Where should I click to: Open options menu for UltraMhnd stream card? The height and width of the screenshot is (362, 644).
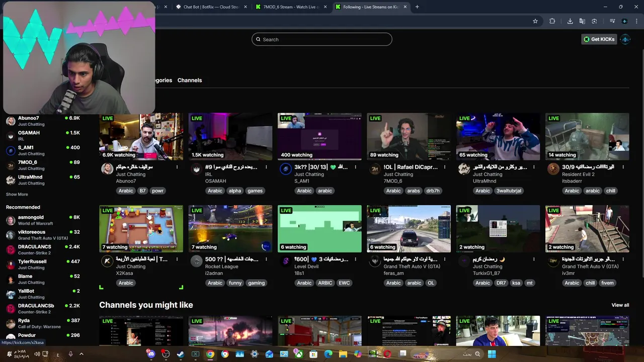pos(534,167)
